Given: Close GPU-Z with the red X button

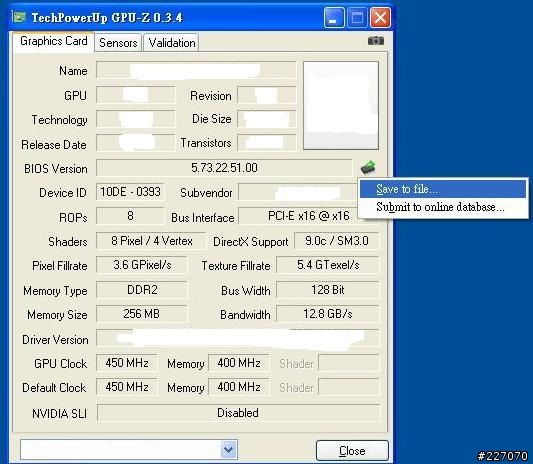Looking at the screenshot, I should 380,17.
